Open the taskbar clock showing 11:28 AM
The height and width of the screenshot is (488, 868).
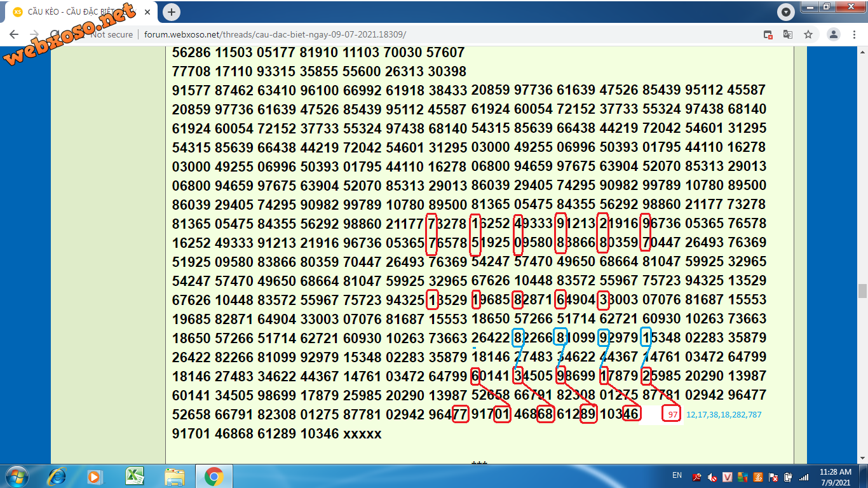836,477
